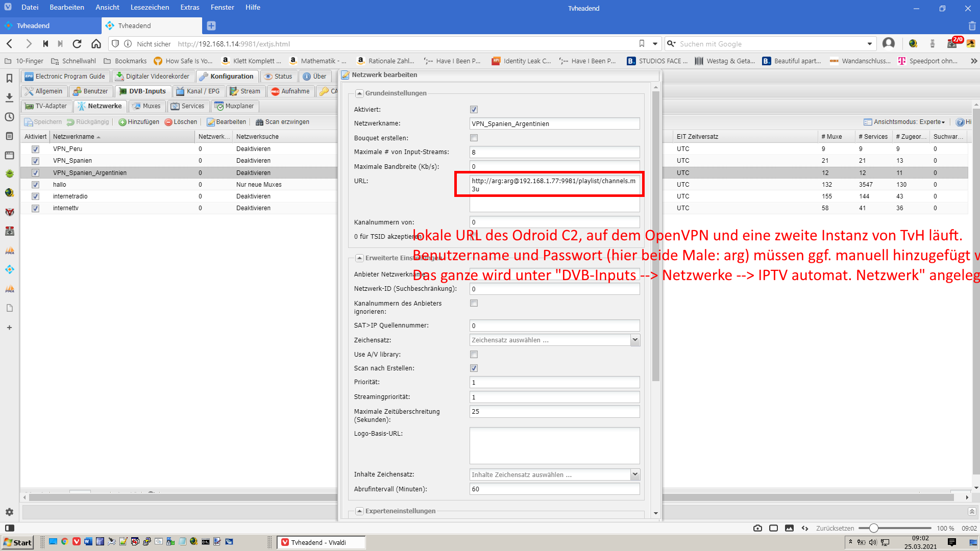This screenshot has height=551, width=980.
Task: Switch to Electronic Program Guide tab
Action: click(x=65, y=77)
